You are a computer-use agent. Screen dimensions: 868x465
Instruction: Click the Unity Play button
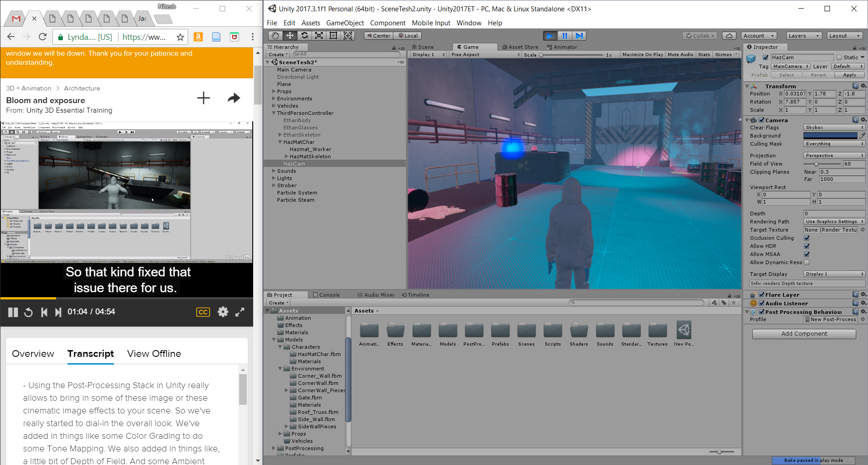coord(550,36)
